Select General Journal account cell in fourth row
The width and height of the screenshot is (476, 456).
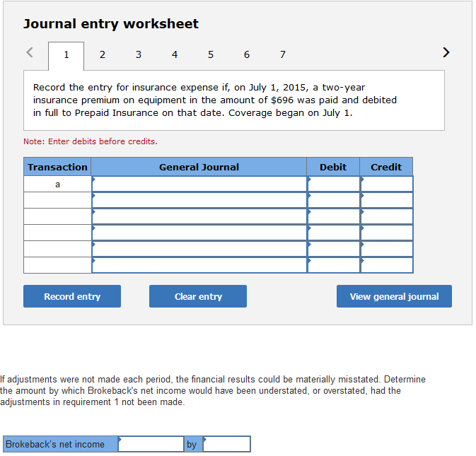point(199,233)
